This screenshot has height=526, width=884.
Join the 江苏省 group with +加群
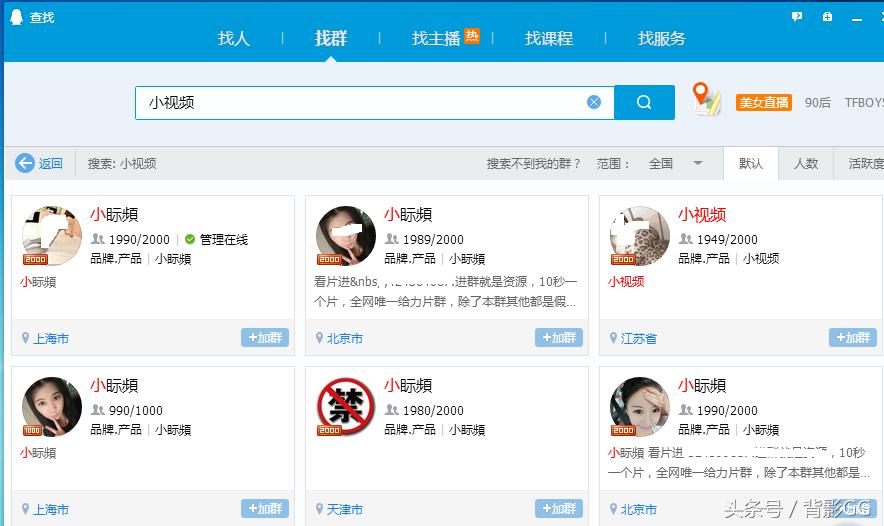(x=852, y=338)
